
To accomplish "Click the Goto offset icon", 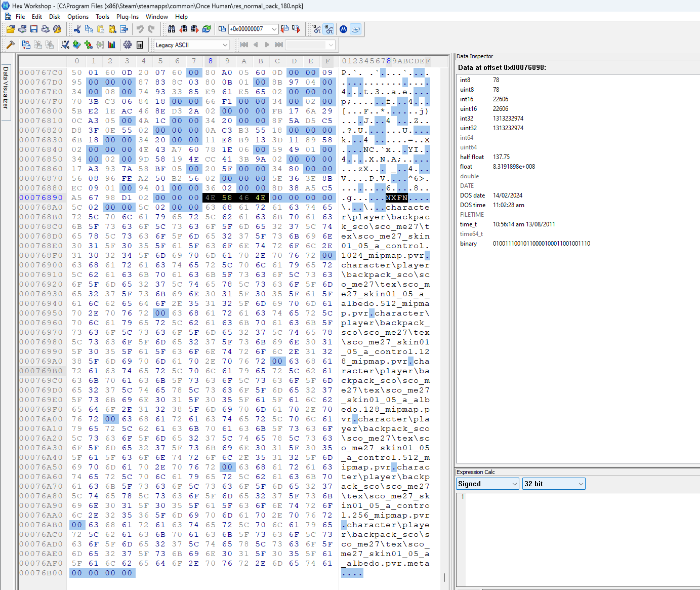I will point(222,29).
